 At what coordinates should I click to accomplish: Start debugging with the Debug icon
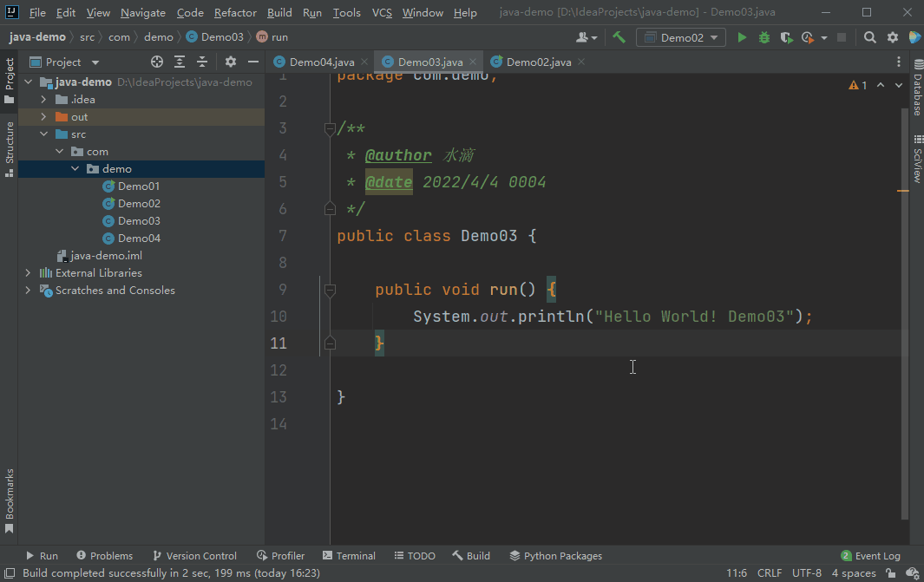[763, 37]
